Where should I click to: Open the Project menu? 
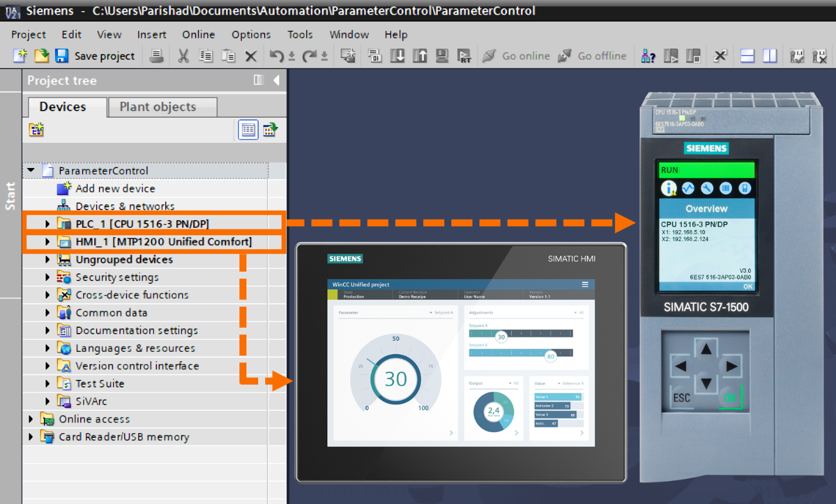click(28, 35)
